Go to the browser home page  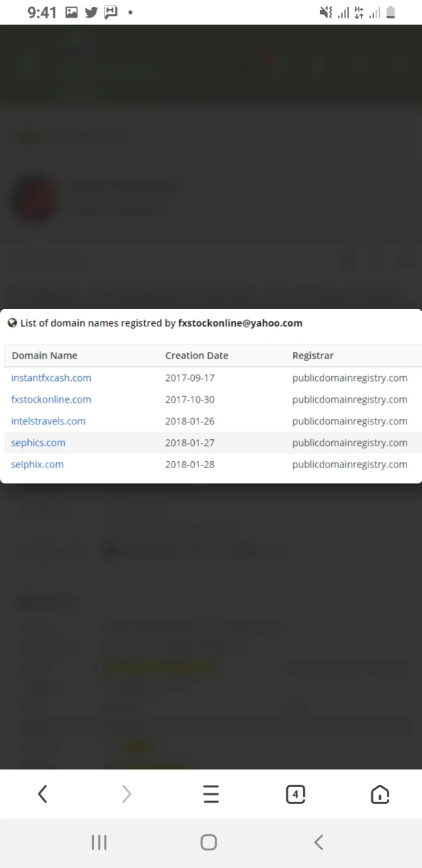point(380,794)
